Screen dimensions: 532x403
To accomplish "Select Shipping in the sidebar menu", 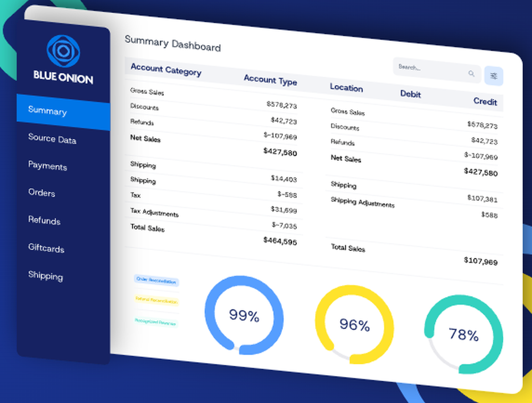I will 45,276.
